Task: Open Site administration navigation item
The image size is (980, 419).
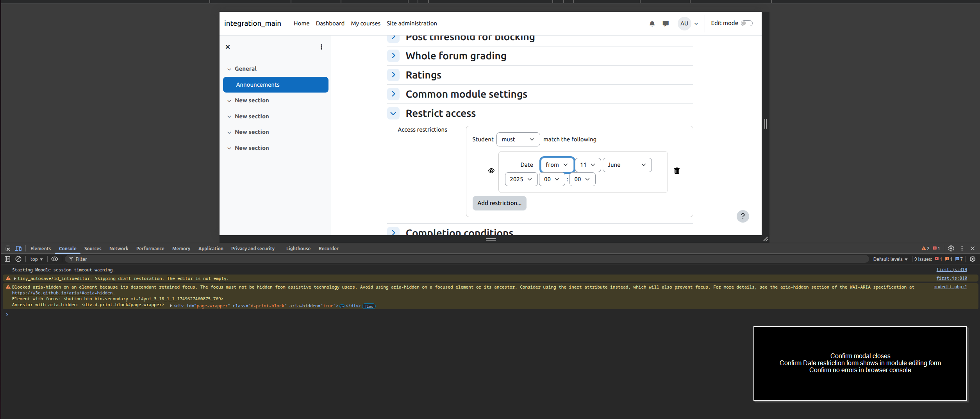Action: click(412, 23)
